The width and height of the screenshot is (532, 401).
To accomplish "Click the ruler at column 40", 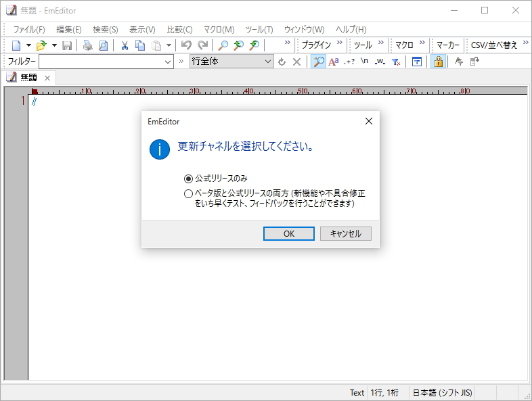I will coord(249,91).
